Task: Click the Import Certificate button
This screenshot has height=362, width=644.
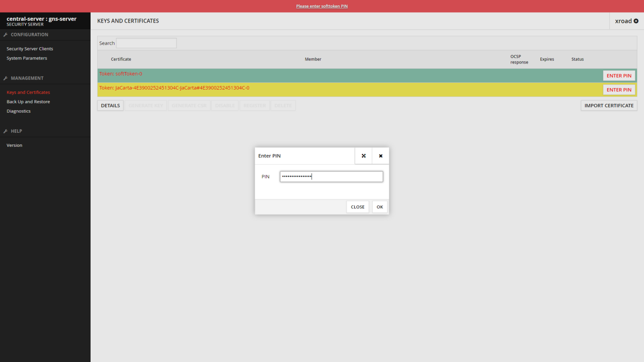Action: [x=608, y=106]
